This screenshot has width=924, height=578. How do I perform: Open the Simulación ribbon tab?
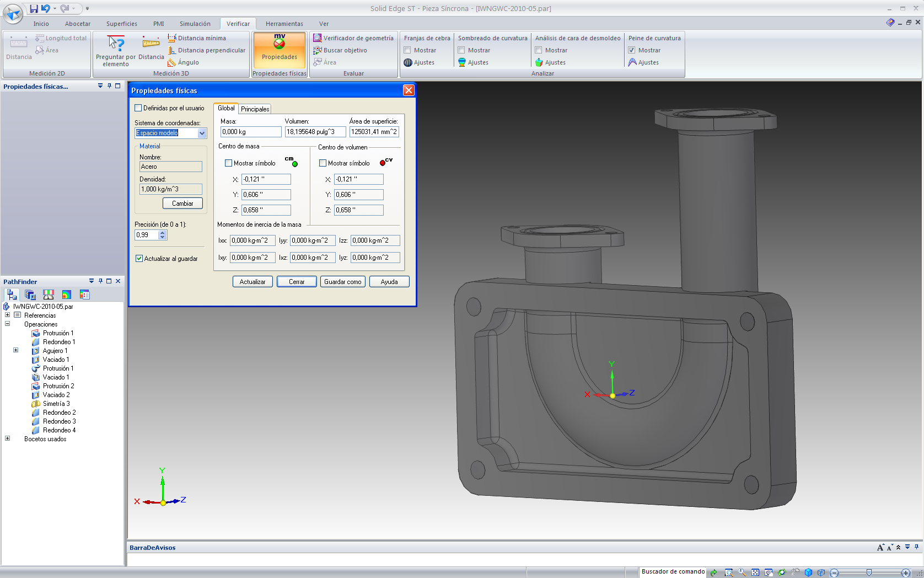[195, 24]
